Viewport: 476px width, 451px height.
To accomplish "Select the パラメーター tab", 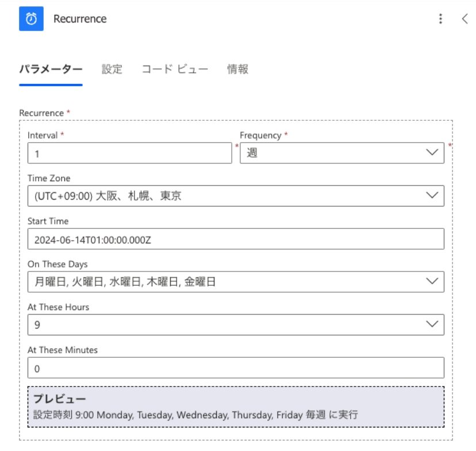I will click(x=51, y=69).
